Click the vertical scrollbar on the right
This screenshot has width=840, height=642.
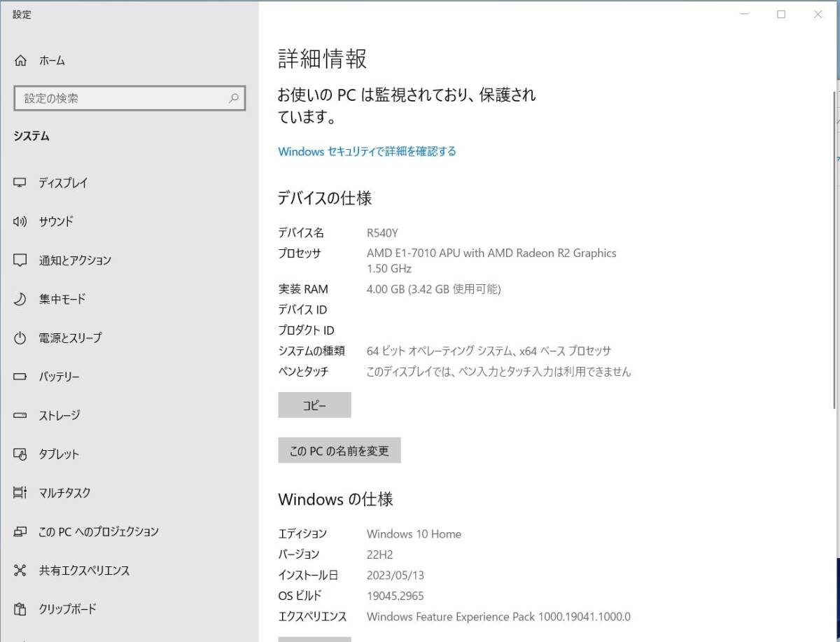pyautogui.click(x=833, y=249)
